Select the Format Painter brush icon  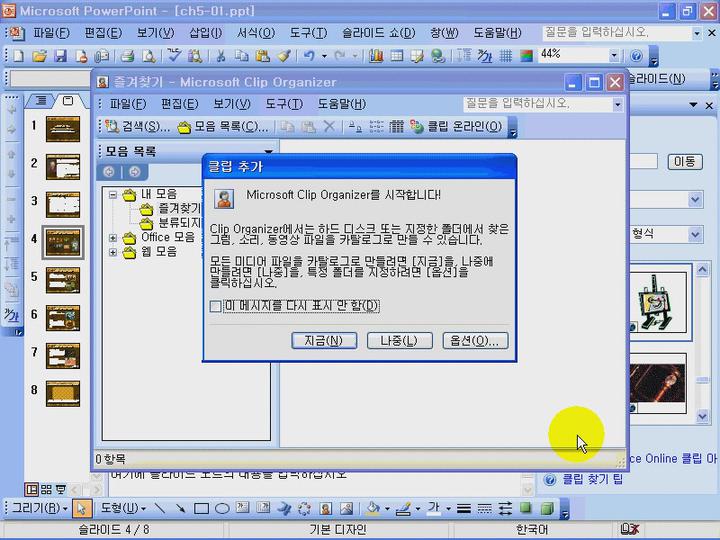pos(284,56)
